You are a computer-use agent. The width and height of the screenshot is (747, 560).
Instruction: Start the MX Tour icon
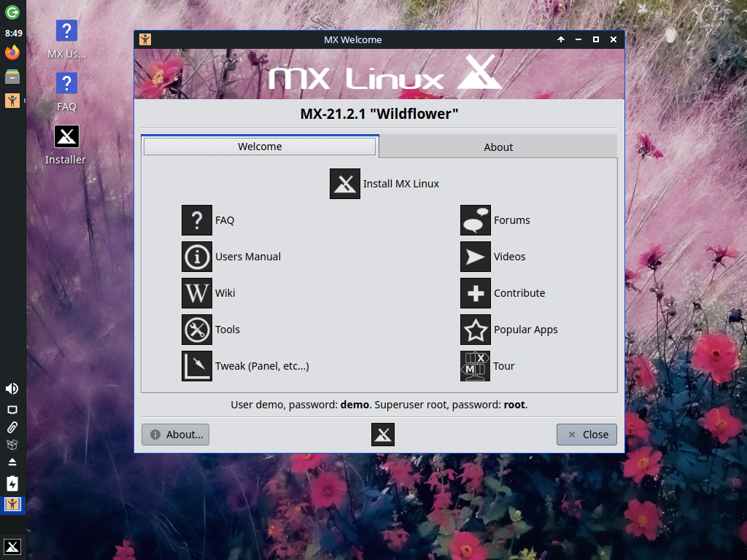tap(476, 366)
